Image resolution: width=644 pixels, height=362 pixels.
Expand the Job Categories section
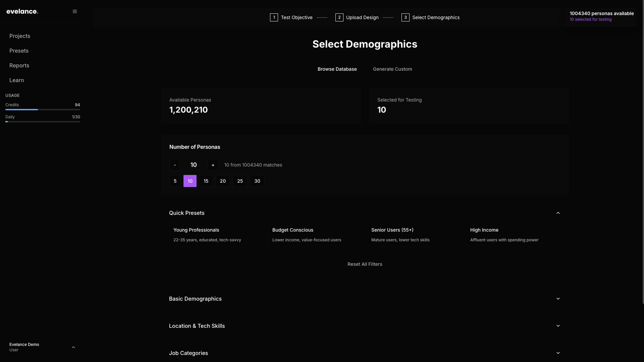pos(365,353)
